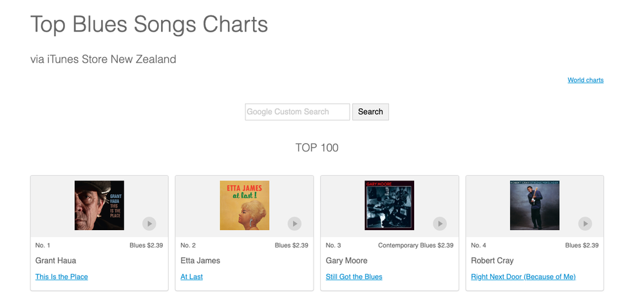Open Still Got the Blues link
The height and width of the screenshot is (301, 644).
coord(354,277)
